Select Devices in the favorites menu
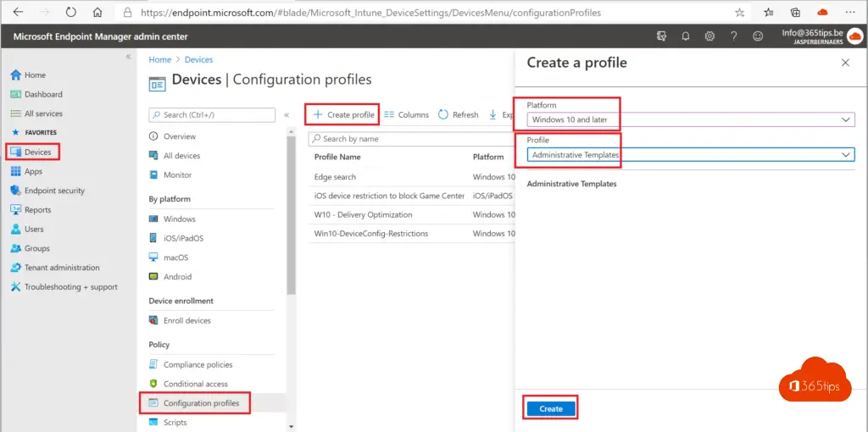 point(37,152)
